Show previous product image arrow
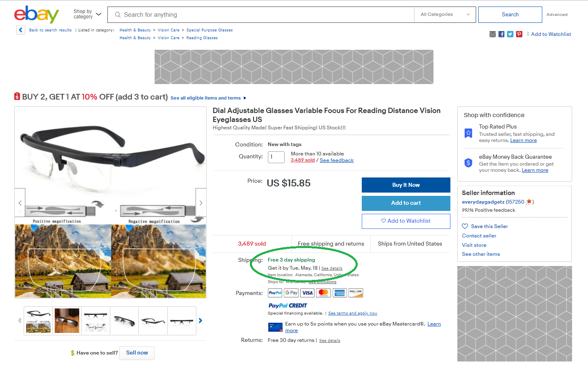The image size is (588, 368). 20,203
